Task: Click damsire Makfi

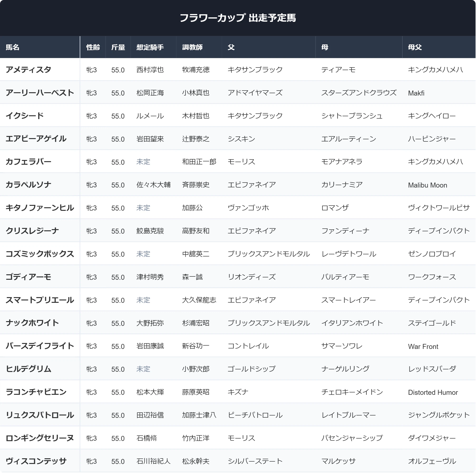Action: click(416, 93)
